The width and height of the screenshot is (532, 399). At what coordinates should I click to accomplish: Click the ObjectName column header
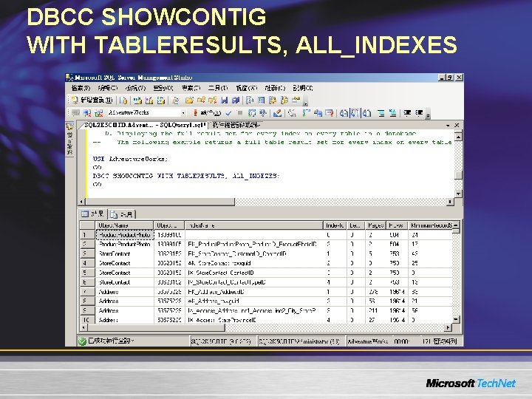pyautogui.click(x=125, y=225)
